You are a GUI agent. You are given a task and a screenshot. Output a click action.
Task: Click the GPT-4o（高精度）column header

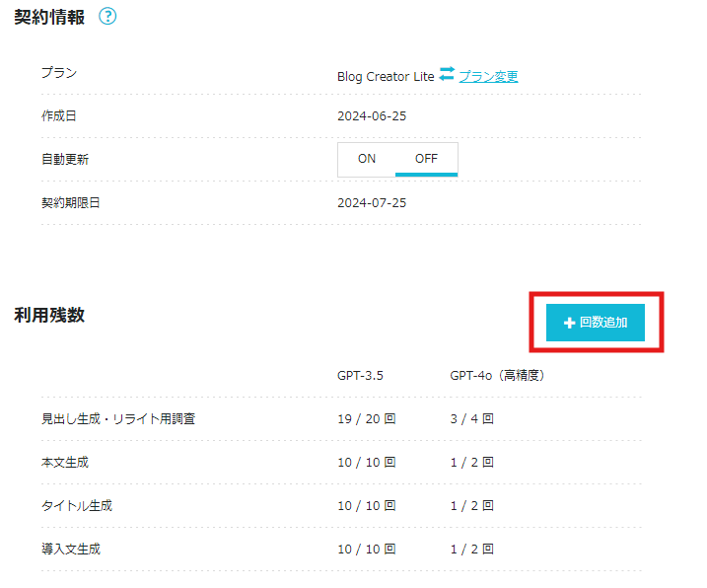pyautogui.click(x=497, y=376)
